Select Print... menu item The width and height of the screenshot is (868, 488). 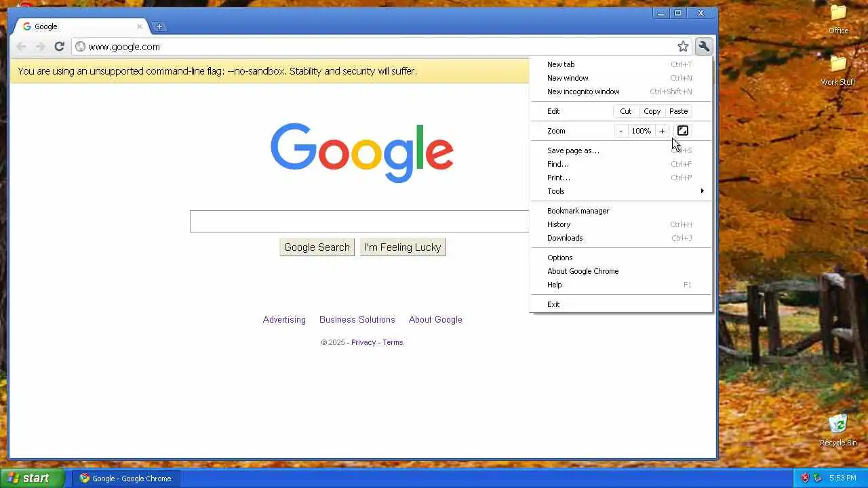(621, 178)
